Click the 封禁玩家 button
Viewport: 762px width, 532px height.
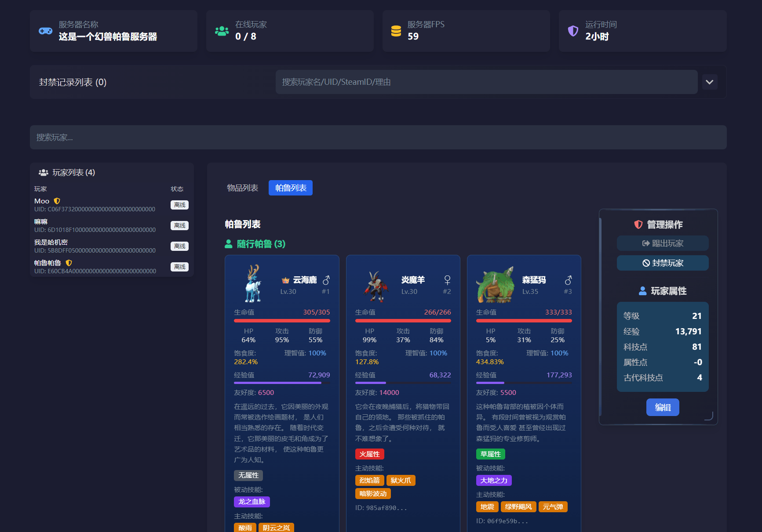tap(663, 263)
